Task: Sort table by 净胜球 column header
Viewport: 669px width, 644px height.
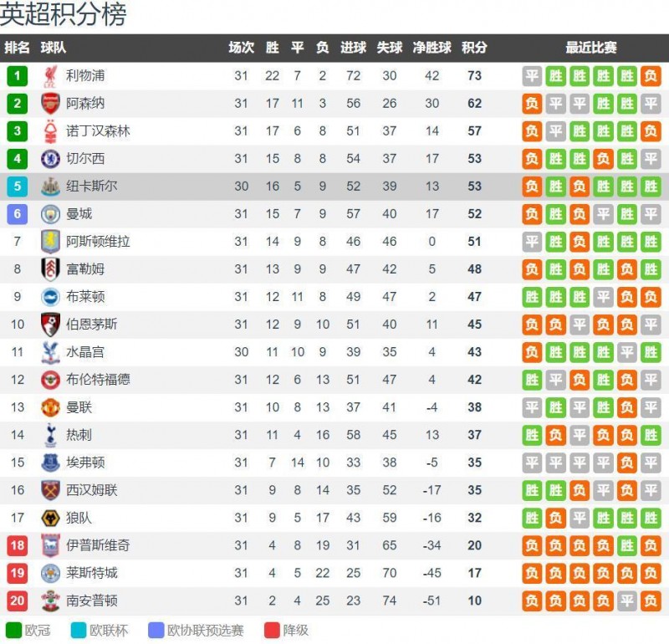Action: pos(432,48)
